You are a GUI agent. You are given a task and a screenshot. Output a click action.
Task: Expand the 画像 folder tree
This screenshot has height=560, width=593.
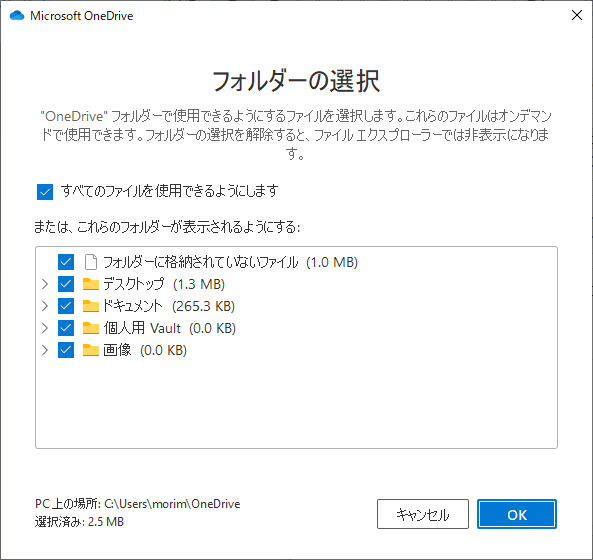point(45,350)
